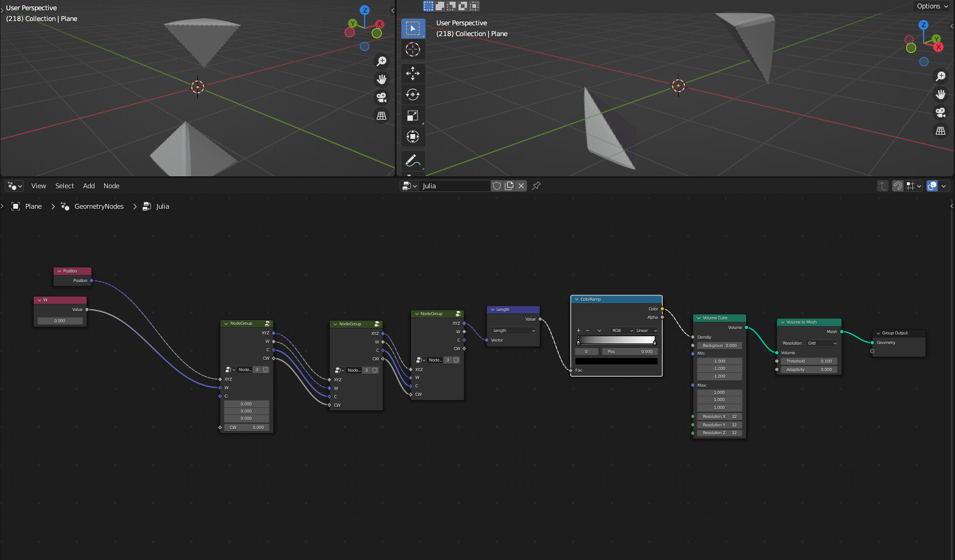Toggle fake user on third NodeGroup node
The height and width of the screenshot is (560, 955).
pyautogui.click(x=456, y=360)
